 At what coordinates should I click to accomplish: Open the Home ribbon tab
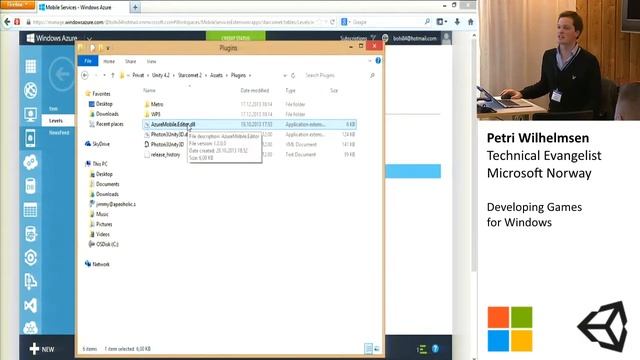(109, 61)
